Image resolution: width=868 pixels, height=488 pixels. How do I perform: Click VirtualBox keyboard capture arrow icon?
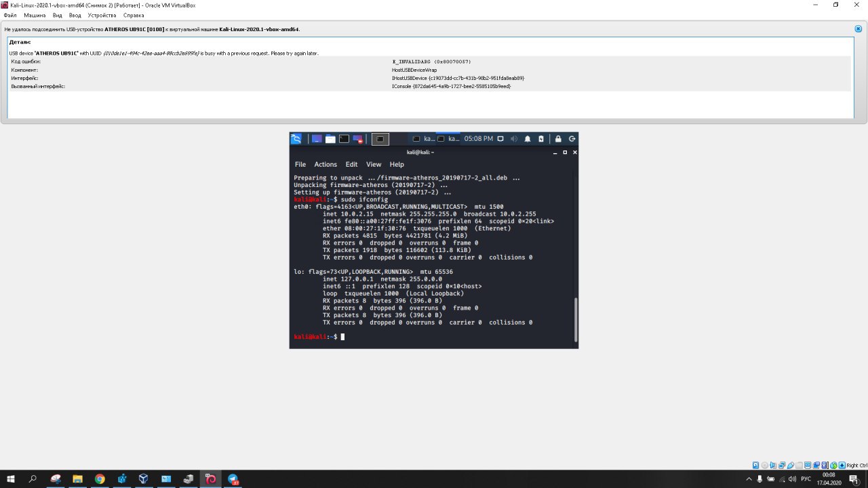click(x=842, y=465)
